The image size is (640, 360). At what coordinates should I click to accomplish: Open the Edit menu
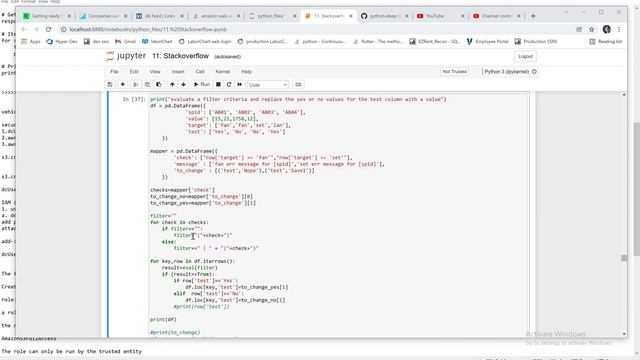coord(134,71)
